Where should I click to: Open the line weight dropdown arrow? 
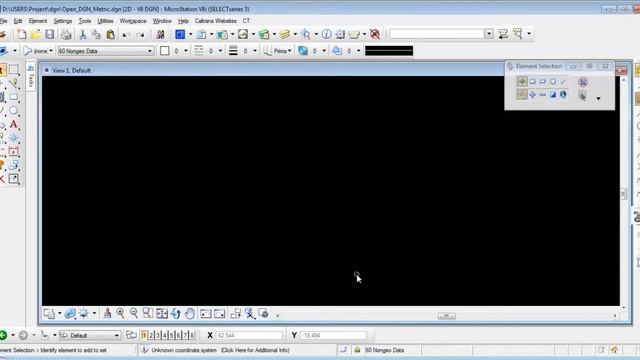click(x=255, y=51)
